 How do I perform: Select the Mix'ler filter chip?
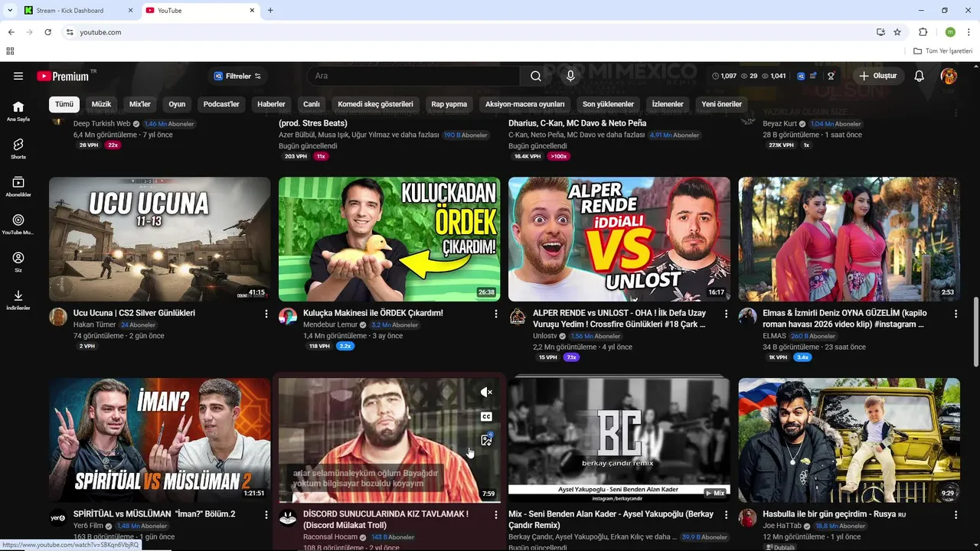point(140,104)
